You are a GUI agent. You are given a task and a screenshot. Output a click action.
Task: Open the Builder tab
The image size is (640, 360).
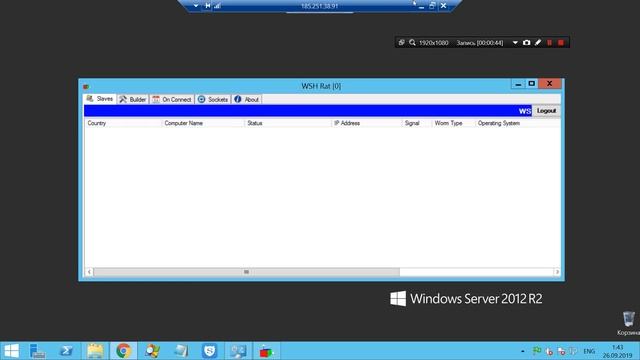point(133,99)
